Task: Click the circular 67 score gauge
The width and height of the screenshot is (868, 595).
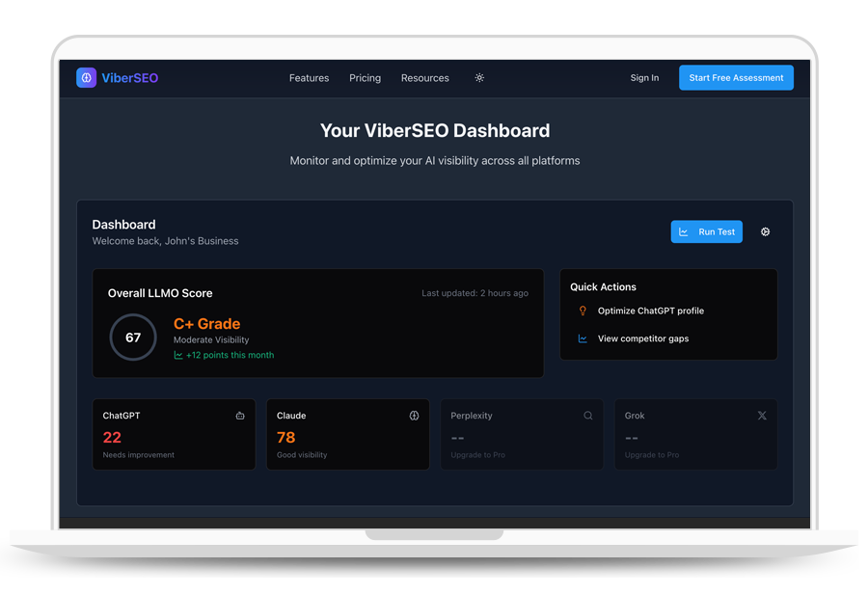Action: pyautogui.click(x=133, y=338)
